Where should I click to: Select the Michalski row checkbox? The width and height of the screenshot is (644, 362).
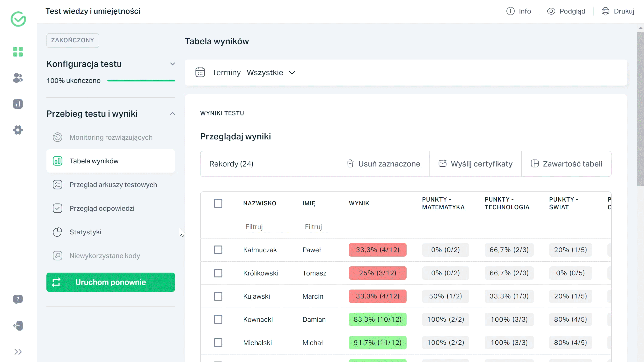(x=218, y=343)
